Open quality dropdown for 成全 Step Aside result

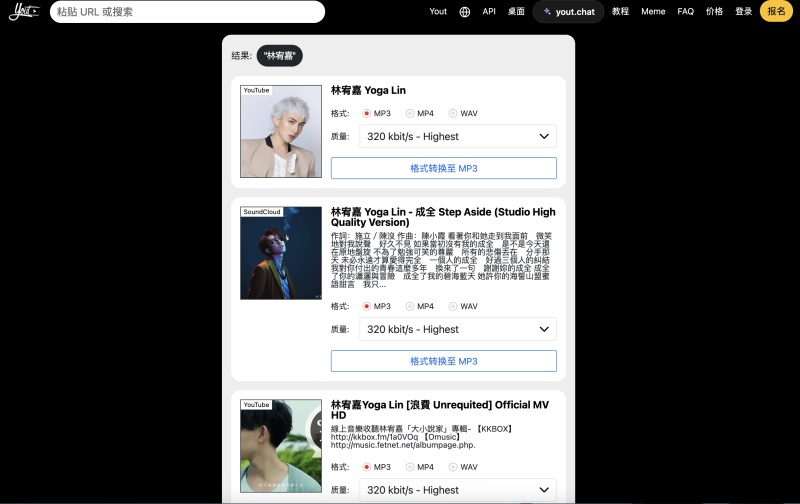(458, 329)
